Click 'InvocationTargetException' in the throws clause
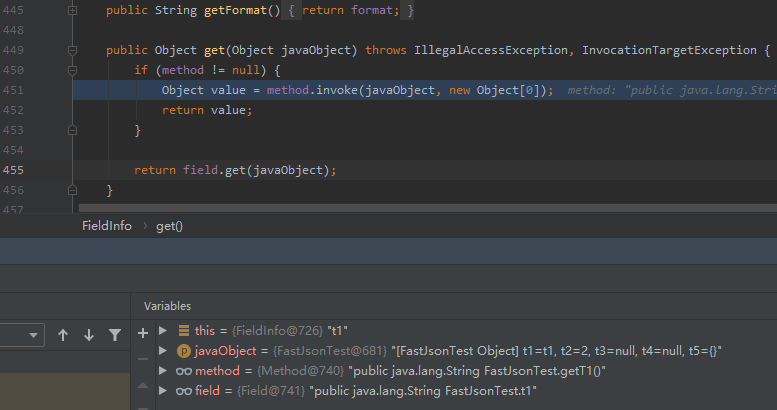Viewport: 777px width, 410px height. [x=669, y=50]
